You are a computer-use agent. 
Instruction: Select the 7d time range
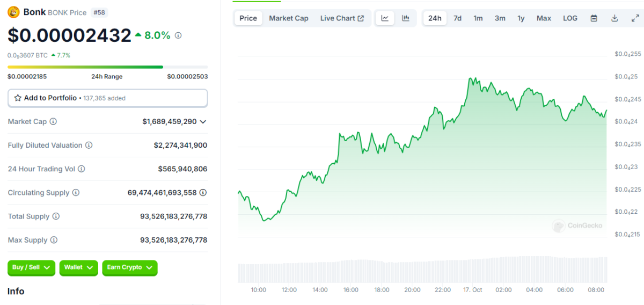coord(457,18)
